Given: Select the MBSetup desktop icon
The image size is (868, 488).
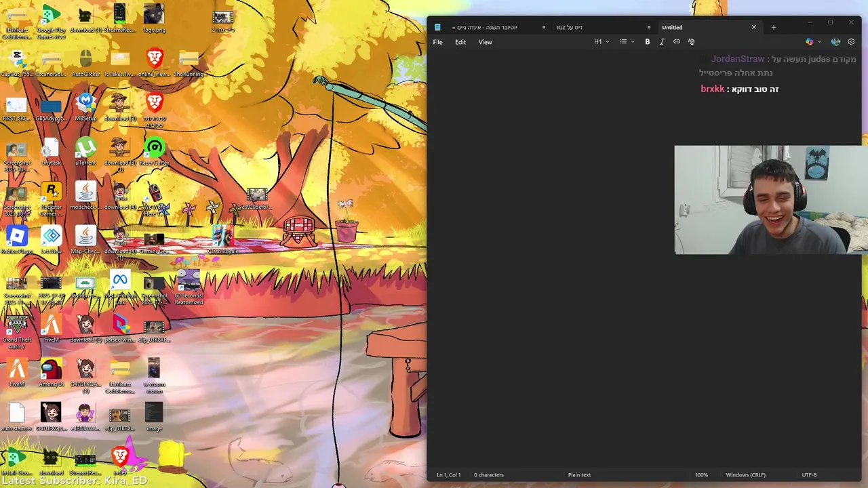Looking at the screenshot, I should pos(85,108).
